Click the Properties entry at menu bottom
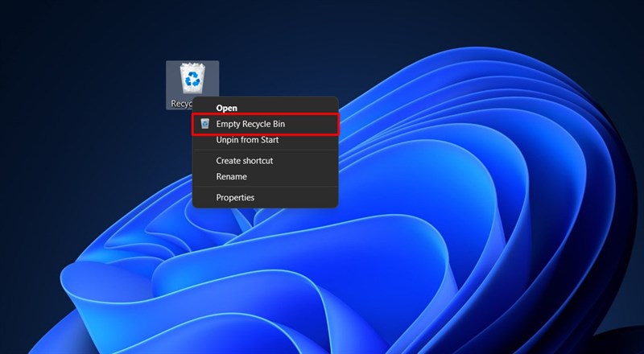Screen dimensions: 644x354 point(235,197)
